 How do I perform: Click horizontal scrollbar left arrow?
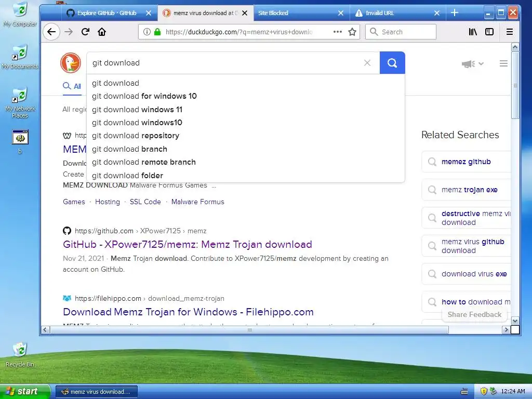point(45,329)
